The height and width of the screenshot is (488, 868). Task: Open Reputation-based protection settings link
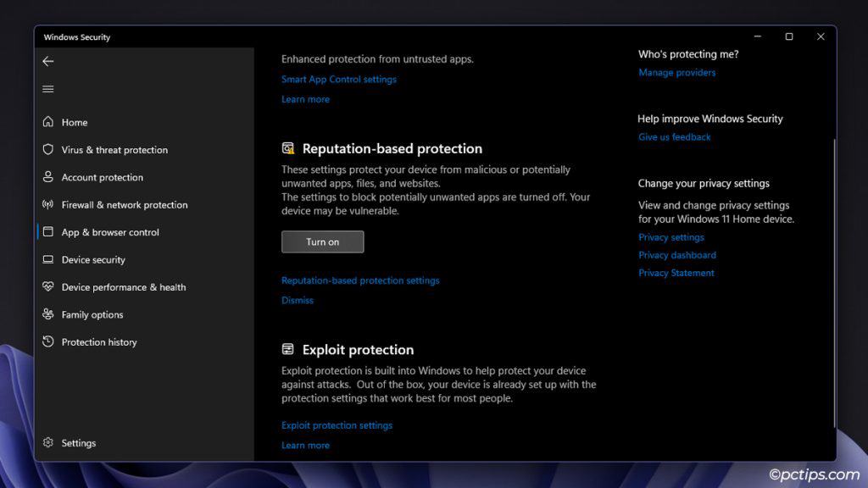click(360, 280)
